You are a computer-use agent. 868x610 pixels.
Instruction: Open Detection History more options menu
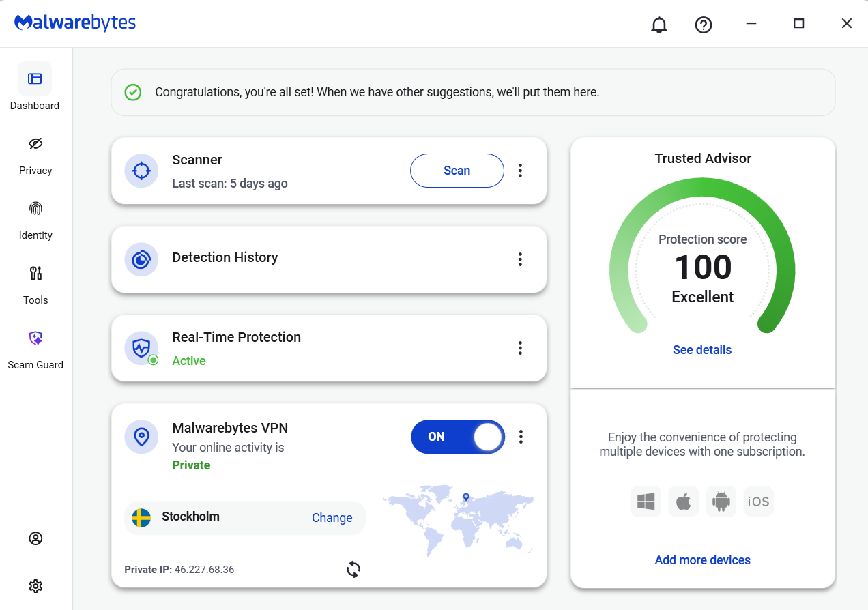[520, 259]
